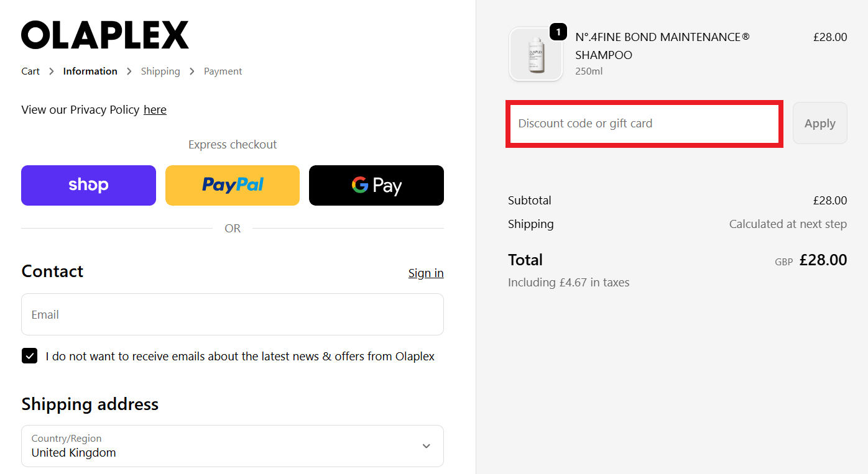Click the chevron arrow in Country/Region field
This screenshot has height=474, width=868.
426,446
